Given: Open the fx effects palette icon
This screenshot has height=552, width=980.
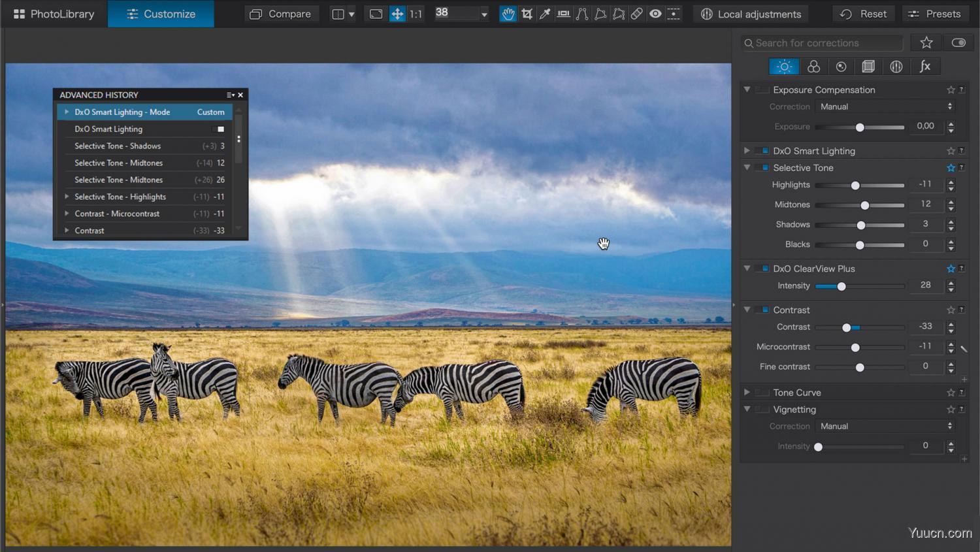Looking at the screenshot, I should point(926,66).
